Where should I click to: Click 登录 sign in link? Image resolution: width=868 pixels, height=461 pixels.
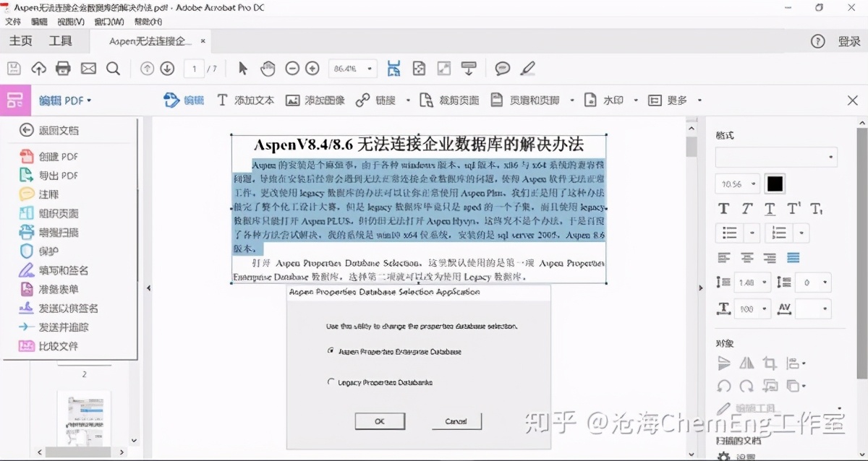coord(849,41)
